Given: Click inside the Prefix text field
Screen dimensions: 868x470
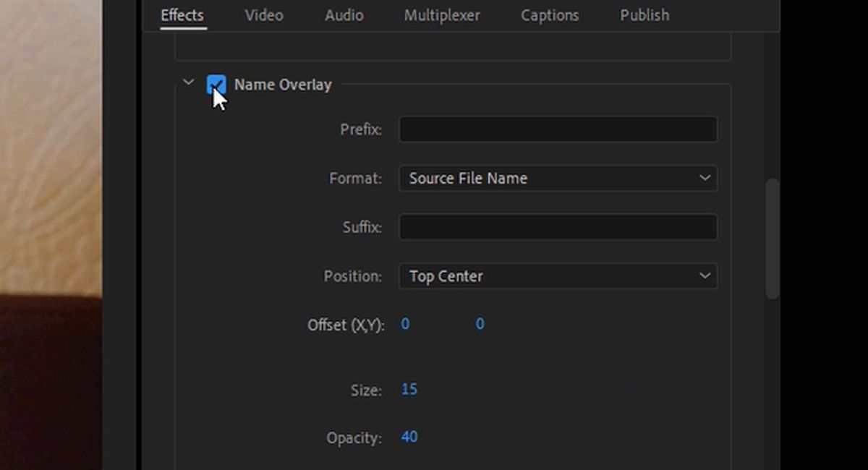Looking at the screenshot, I should [x=557, y=129].
